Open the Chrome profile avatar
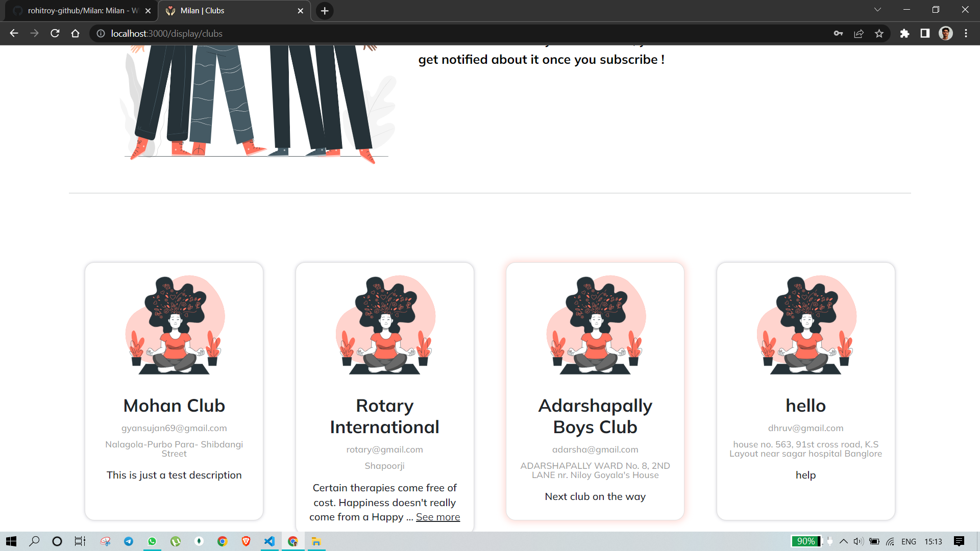 [x=945, y=34]
